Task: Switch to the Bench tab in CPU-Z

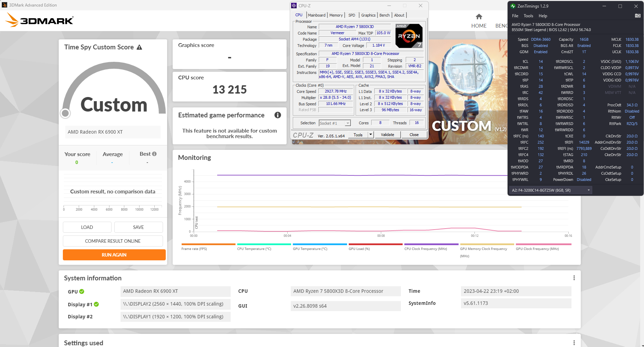Action: tap(384, 15)
